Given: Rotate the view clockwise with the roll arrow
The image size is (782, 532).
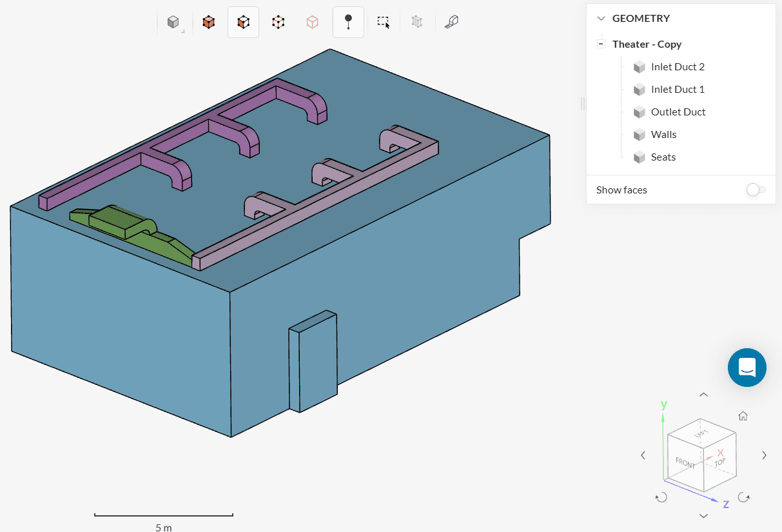Looking at the screenshot, I should coord(743,497).
